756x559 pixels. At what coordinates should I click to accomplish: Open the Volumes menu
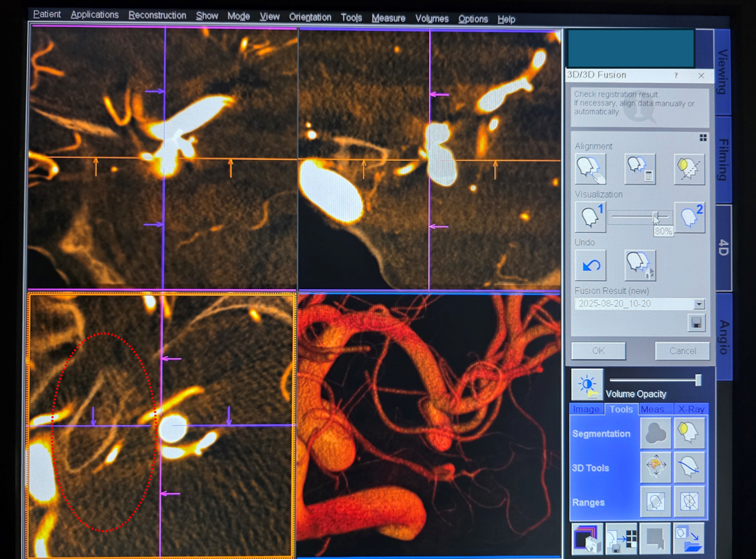[x=432, y=19]
